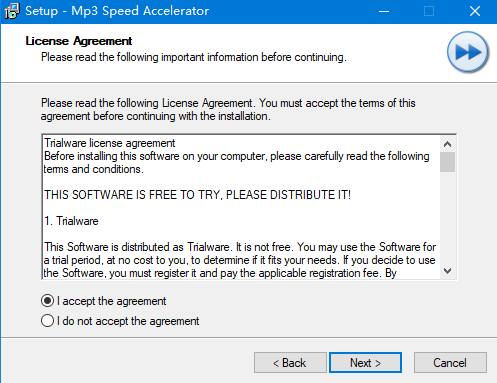Click the '1. Trialware' heading in license
The width and height of the screenshot is (497, 383).
pos(71,221)
